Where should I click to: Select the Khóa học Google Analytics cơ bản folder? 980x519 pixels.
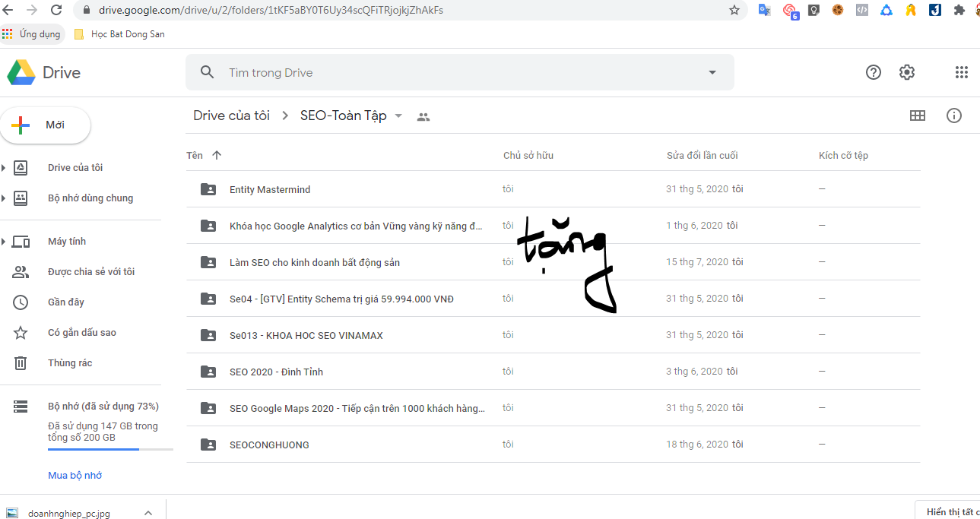(x=356, y=226)
